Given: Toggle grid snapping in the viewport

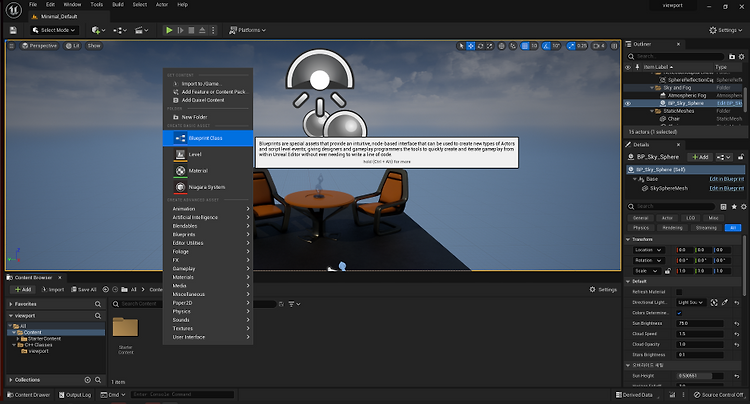Looking at the screenshot, I should [x=525, y=46].
